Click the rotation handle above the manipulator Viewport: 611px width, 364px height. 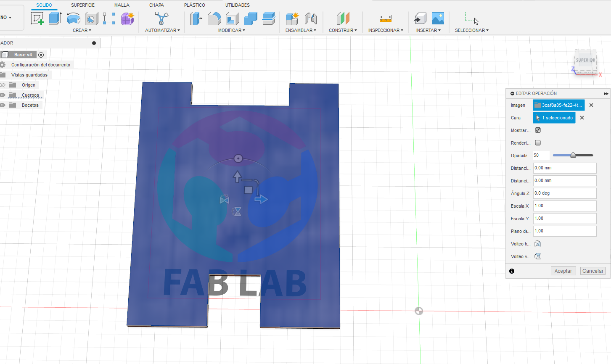(x=238, y=158)
